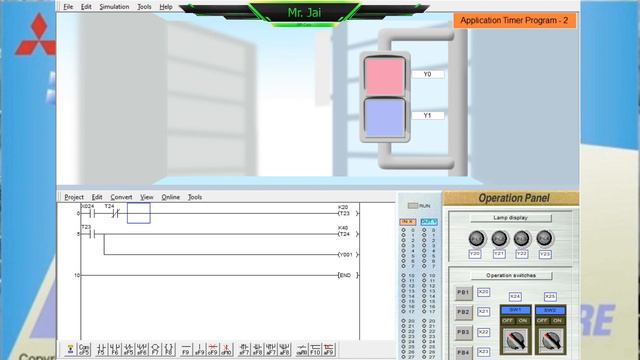Click OFF label of SW1 switch
640x360 pixels.
[508, 321]
